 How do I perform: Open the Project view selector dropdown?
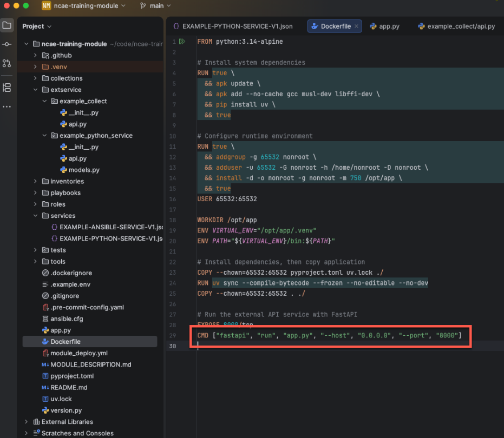tap(37, 26)
